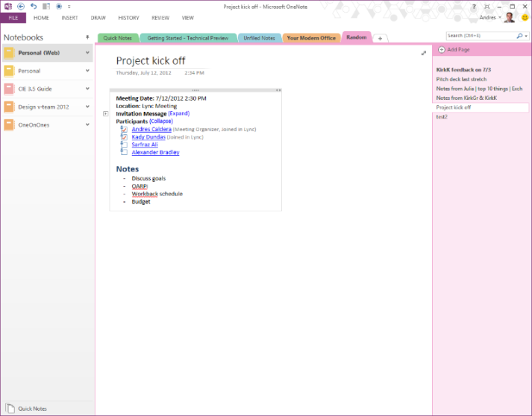Switch to the Quick Notes section tab
This screenshot has width=532, height=416.
118,38
